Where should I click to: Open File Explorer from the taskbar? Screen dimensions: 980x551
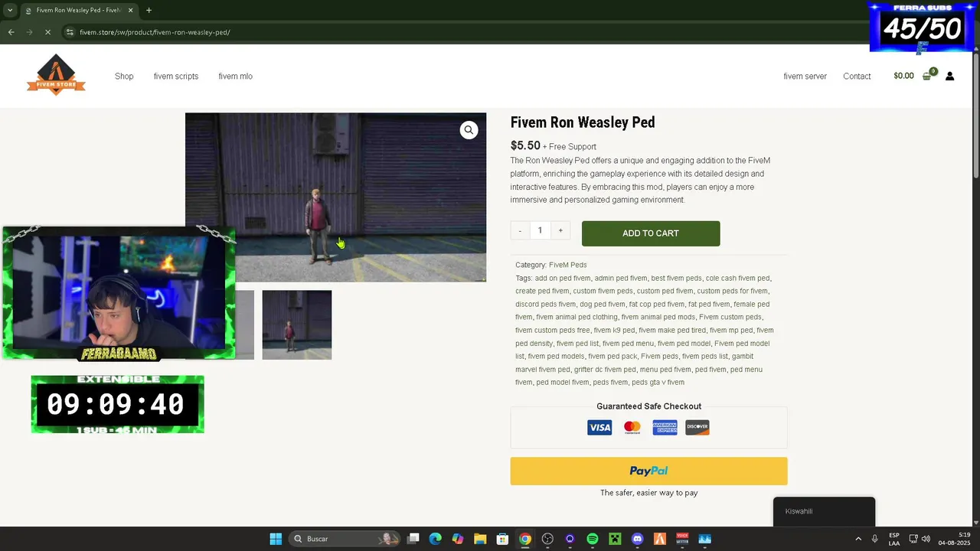pyautogui.click(x=480, y=539)
